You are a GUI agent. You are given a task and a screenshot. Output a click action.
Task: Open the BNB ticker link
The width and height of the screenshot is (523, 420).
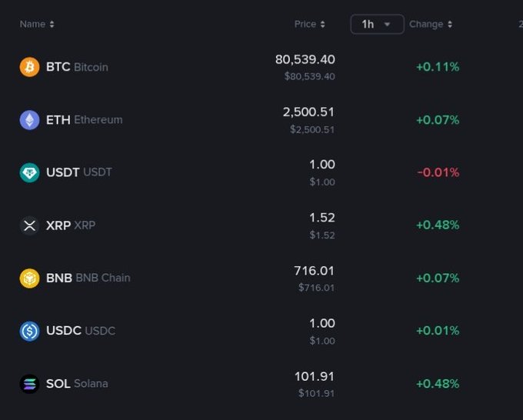click(59, 278)
